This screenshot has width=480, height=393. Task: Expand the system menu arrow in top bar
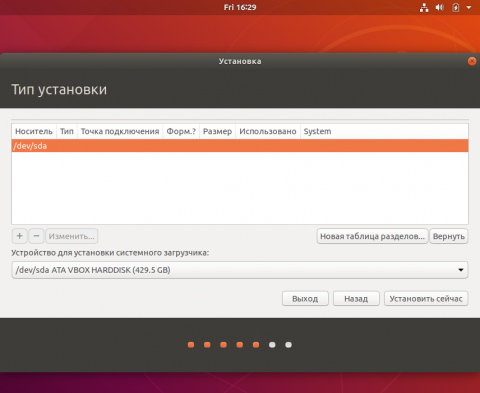point(469,7)
